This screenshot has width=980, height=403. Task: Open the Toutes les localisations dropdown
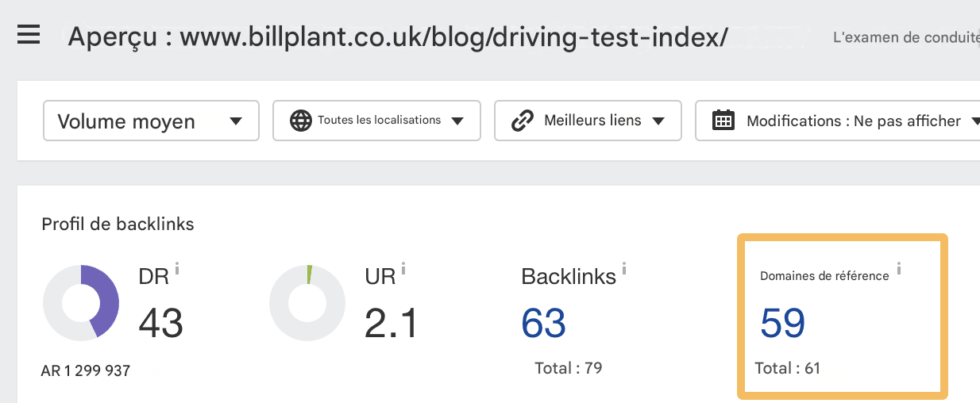coord(376,121)
